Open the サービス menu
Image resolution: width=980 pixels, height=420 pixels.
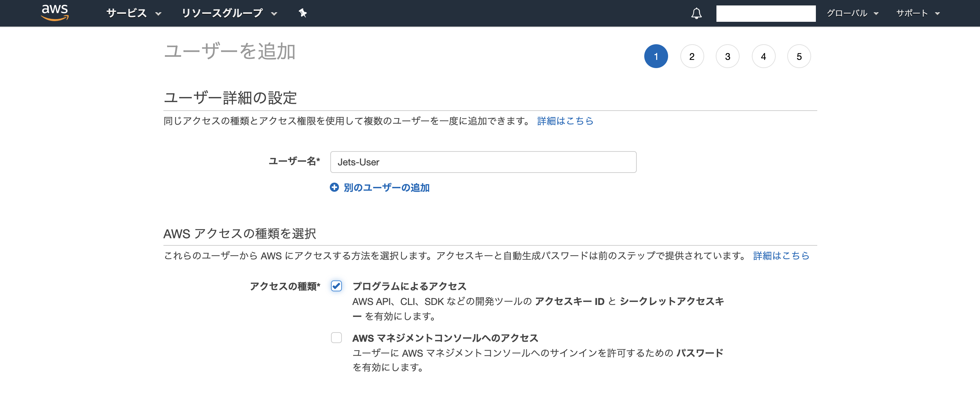[x=134, y=13]
